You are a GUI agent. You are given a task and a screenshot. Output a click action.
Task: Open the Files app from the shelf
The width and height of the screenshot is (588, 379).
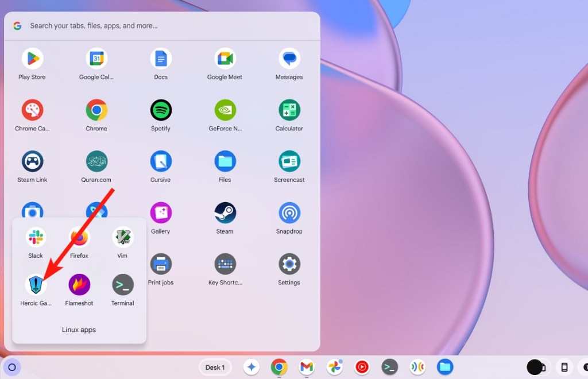445,367
